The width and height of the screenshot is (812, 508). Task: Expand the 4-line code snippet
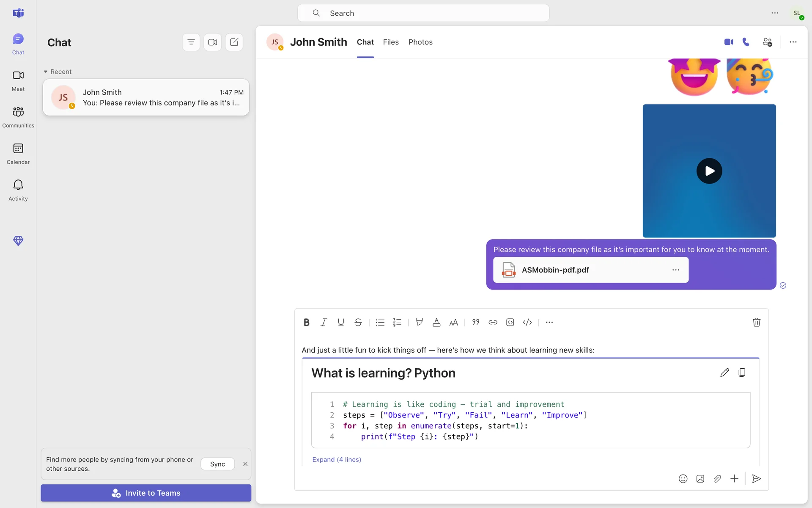[x=337, y=459]
